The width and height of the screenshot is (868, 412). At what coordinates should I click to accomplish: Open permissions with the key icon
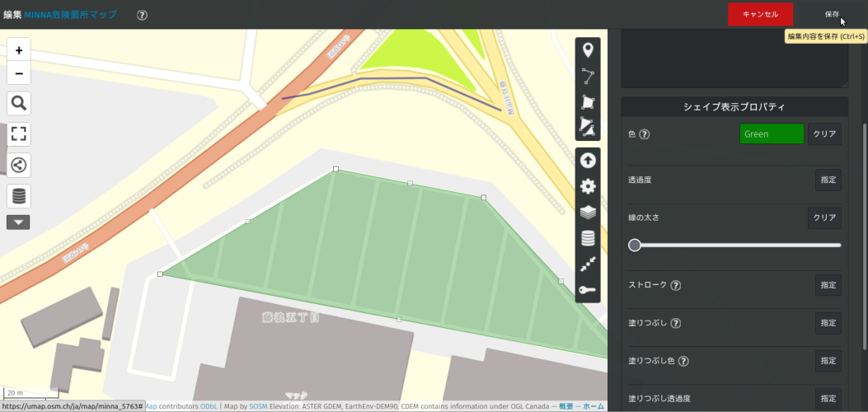(588, 289)
